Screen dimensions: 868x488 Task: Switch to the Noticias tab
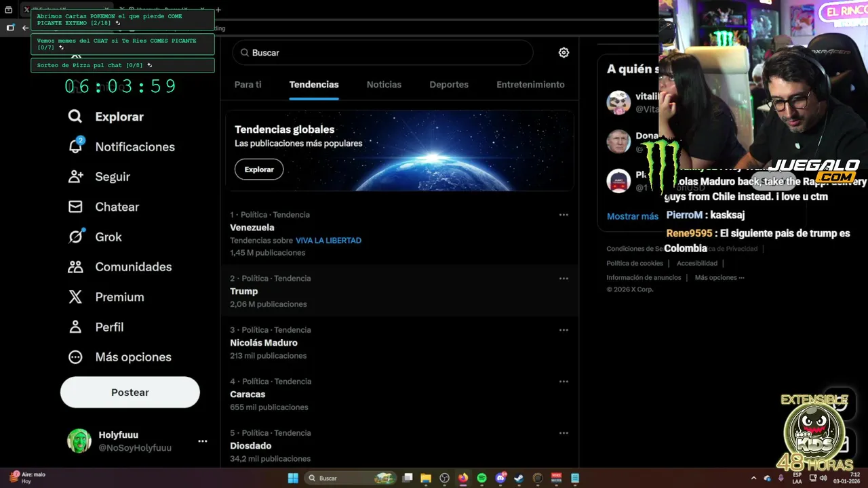point(384,85)
